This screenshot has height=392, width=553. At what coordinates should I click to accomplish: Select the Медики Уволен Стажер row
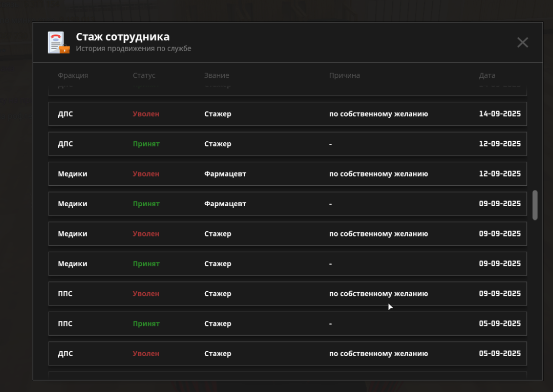click(287, 234)
